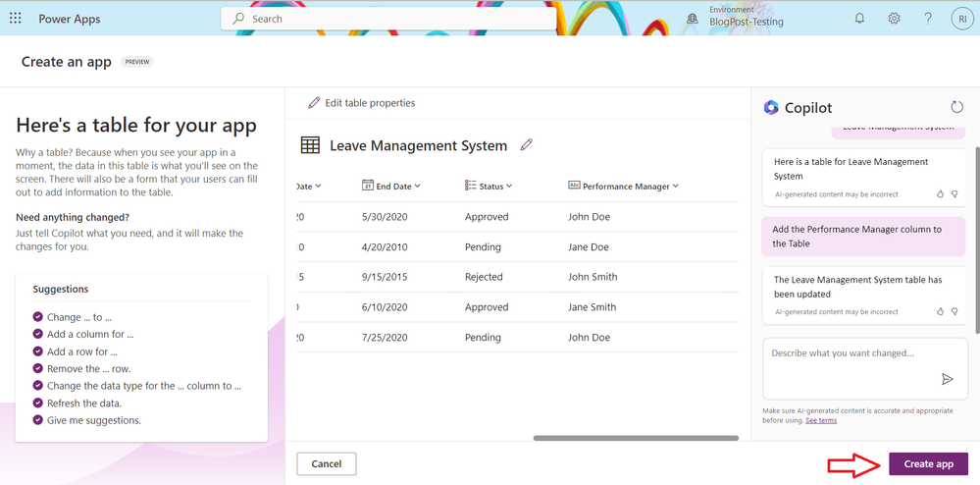Viewport: 980px width, 485px height.
Task: Click the Cancel button
Action: pyautogui.click(x=327, y=463)
